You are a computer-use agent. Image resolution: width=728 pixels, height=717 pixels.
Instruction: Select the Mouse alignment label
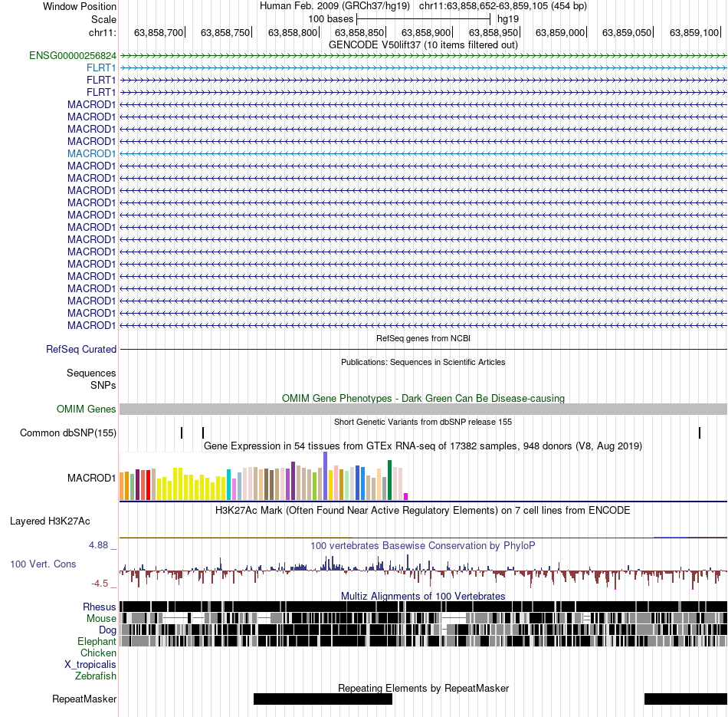coord(101,619)
